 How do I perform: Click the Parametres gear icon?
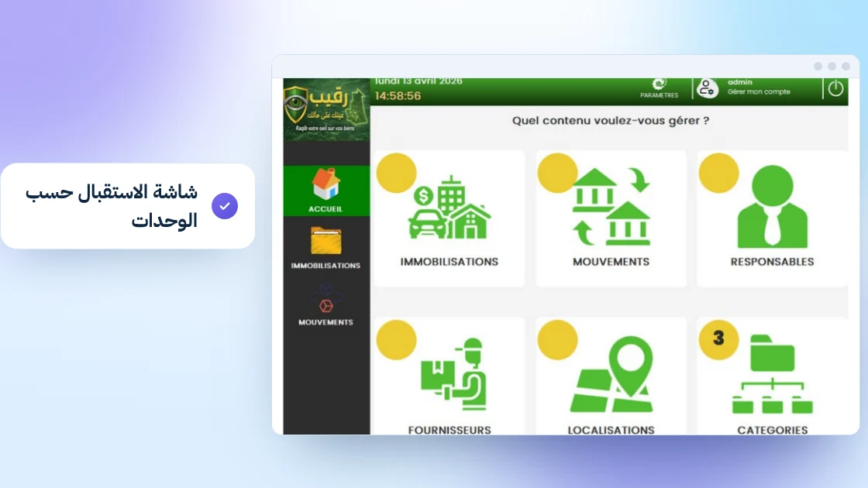(659, 84)
